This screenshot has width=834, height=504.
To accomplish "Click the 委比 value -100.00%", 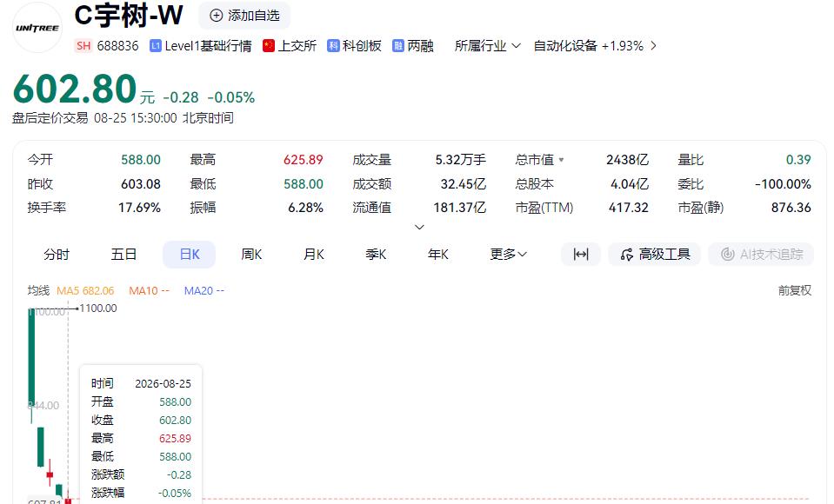I will (783, 184).
